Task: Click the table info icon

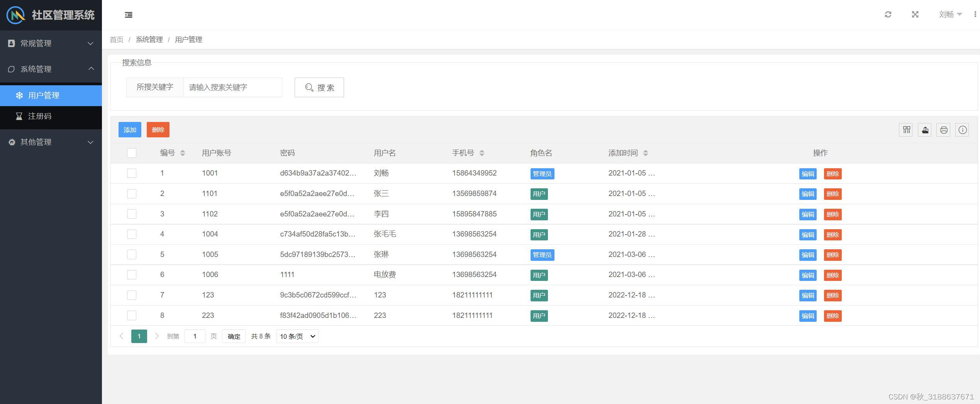Action: (x=962, y=130)
